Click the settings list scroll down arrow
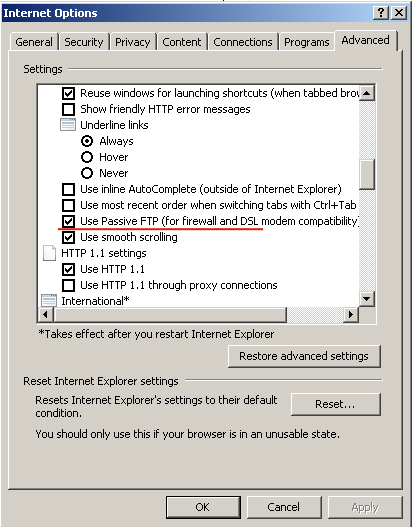This screenshot has width=412, height=527. [x=367, y=298]
